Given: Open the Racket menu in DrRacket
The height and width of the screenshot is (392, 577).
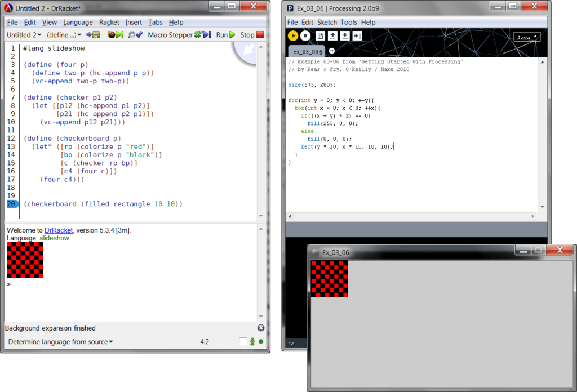Looking at the screenshot, I should click(109, 22).
